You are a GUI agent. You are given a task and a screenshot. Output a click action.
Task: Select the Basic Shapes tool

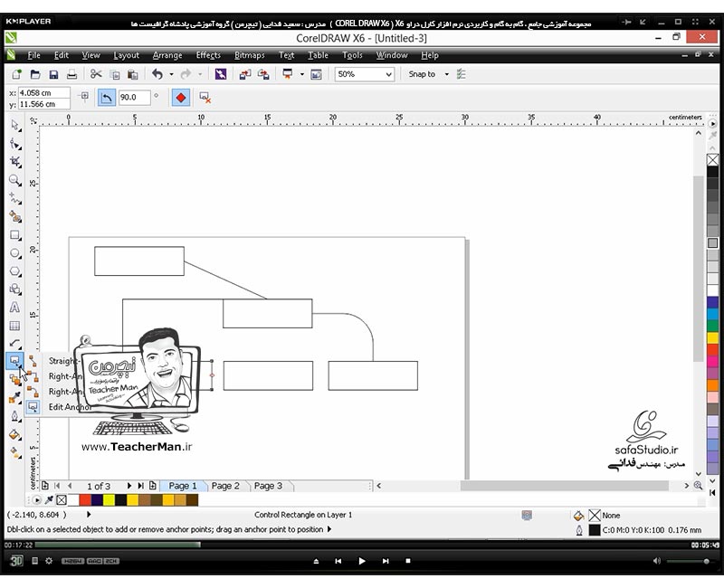(15, 289)
